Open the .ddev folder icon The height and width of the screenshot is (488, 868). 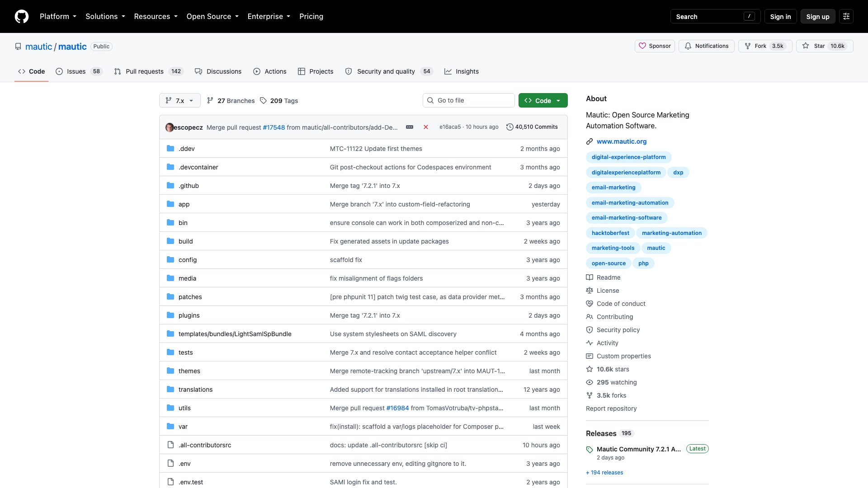tap(170, 148)
